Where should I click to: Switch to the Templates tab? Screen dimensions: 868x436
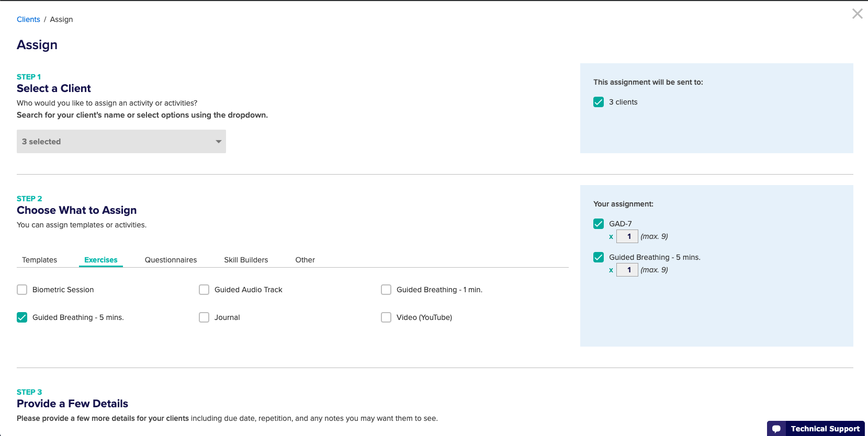click(40, 260)
